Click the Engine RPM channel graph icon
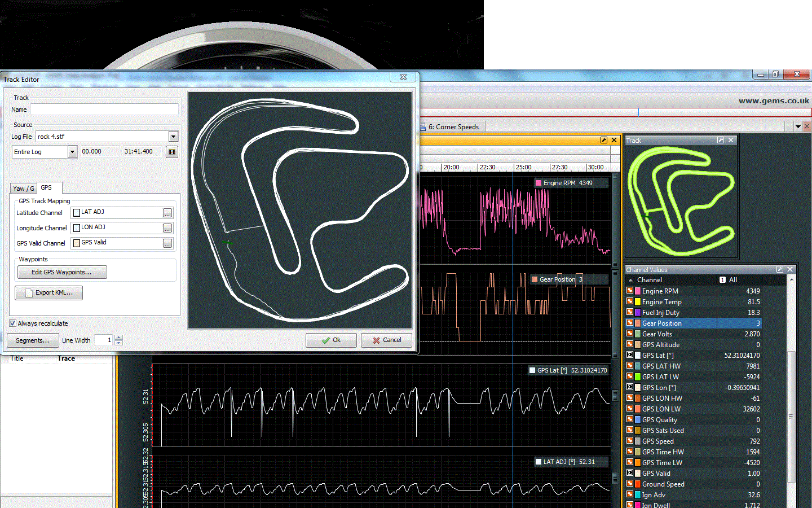Image resolution: width=812 pixels, height=508 pixels. click(x=630, y=291)
